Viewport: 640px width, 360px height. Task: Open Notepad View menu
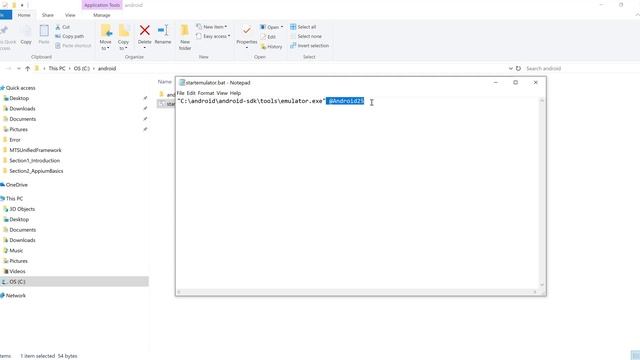point(222,93)
